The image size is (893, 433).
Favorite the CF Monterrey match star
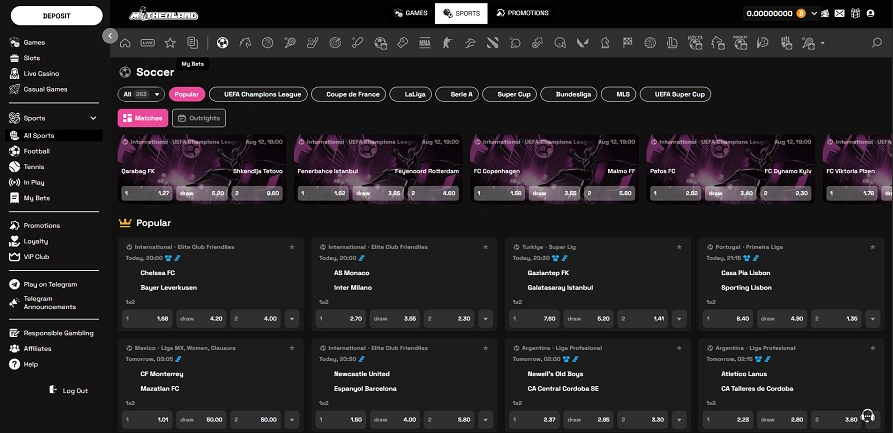[x=292, y=348]
